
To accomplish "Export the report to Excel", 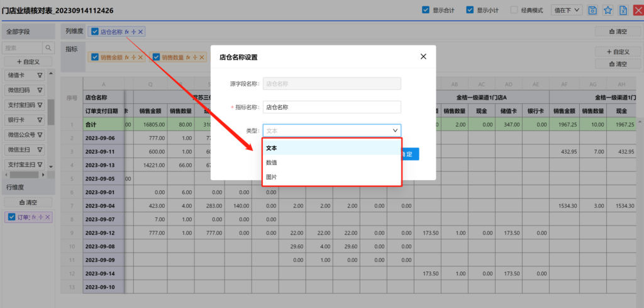I will pos(623,10).
